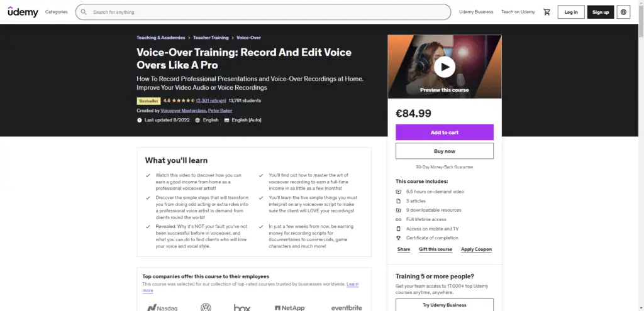
Task: Click the articles document icon
Action: (x=398, y=201)
